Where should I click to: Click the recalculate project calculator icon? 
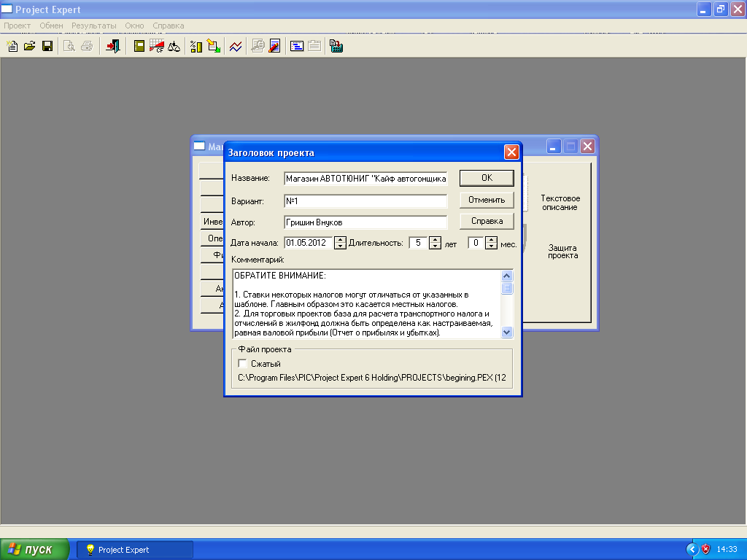point(336,46)
